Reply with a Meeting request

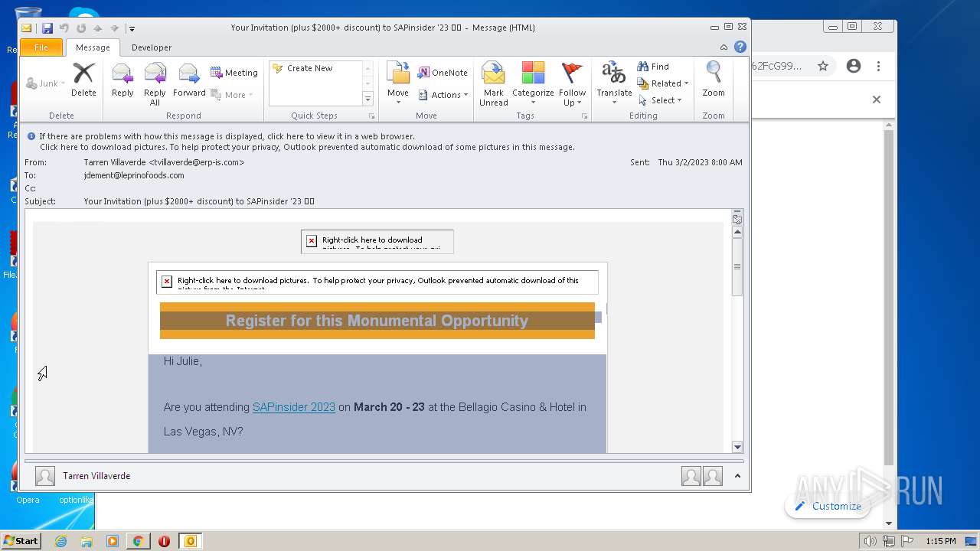click(234, 73)
